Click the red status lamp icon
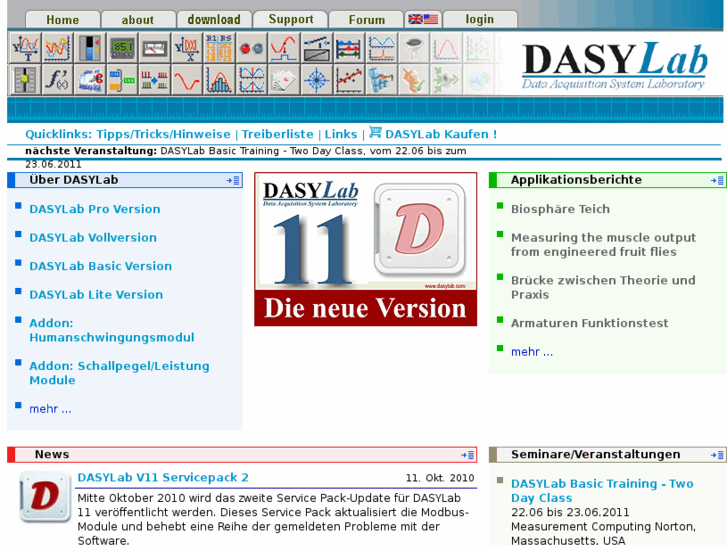Image resolution: width=727 pixels, height=545 pixels. coord(252,48)
